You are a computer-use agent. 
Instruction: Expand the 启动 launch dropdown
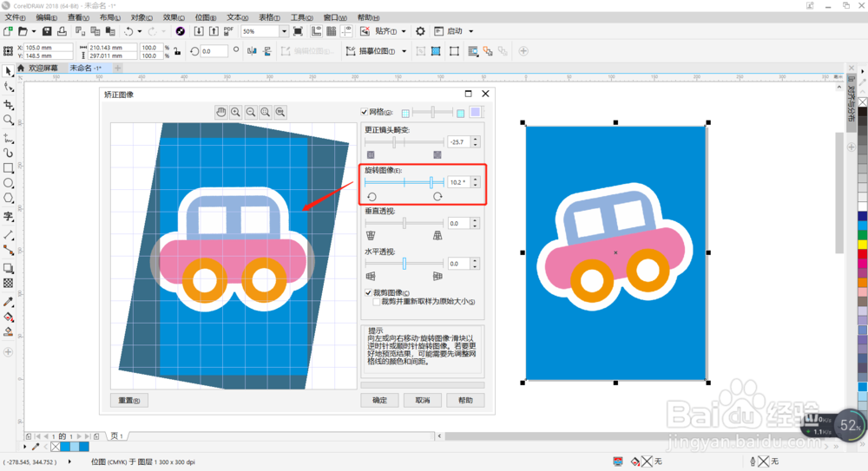click(x=471, y=31)
